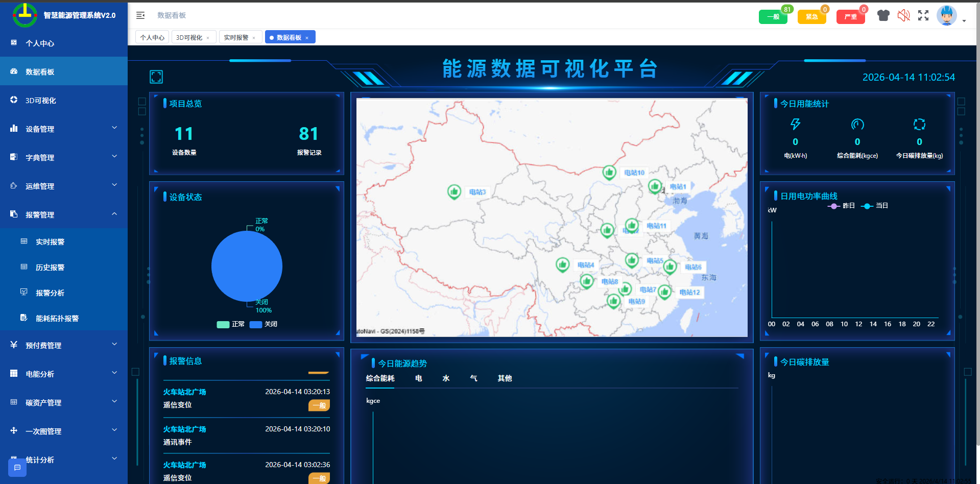Collapse sidebar with hamburger menu icon
Image resolution: width=980 pixels, height=484 pixels.
pos(140,15)
